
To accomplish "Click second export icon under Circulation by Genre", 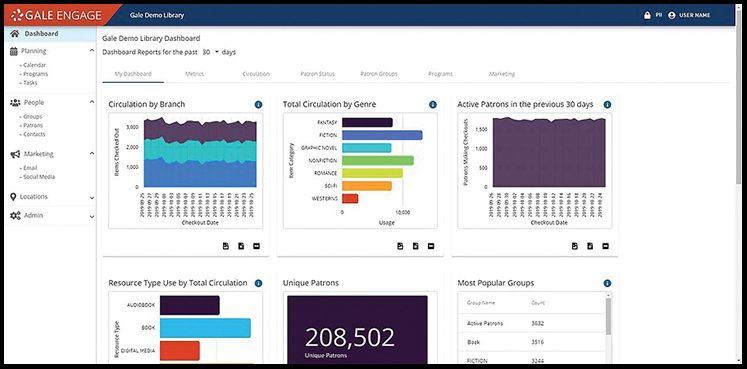I will [x=415, y=246].
